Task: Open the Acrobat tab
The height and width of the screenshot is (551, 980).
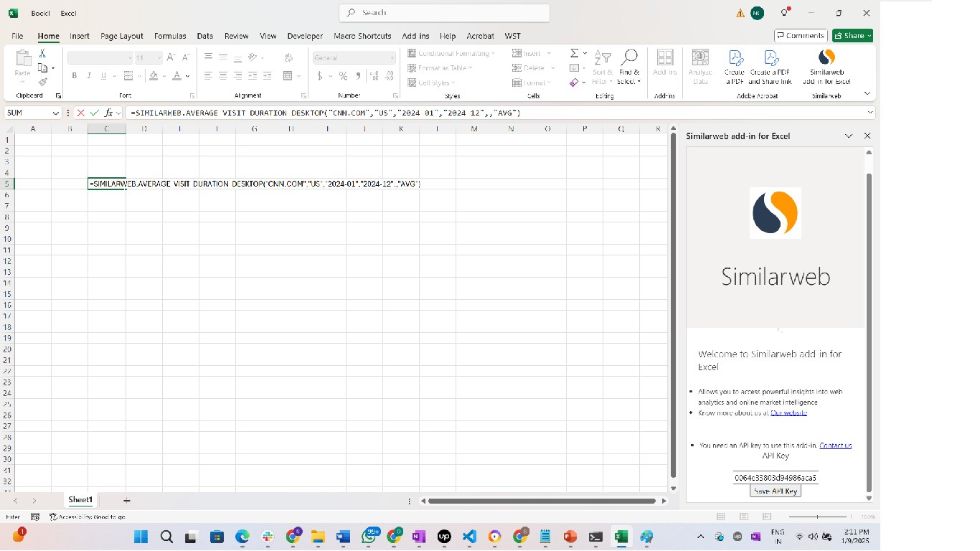Action: [x=480, y=36]
